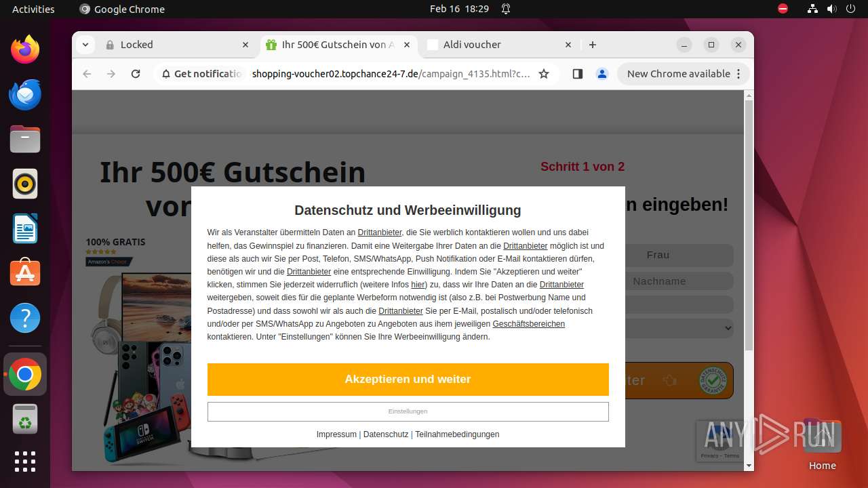
Task: Open Google Chrome app menu in top bar
Action: [122, 9]
